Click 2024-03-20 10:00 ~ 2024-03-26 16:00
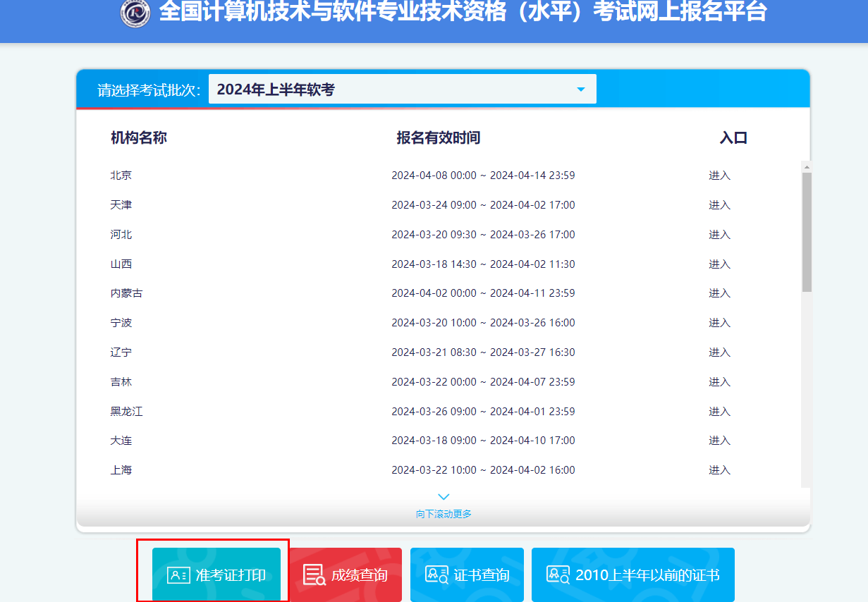 point(483,323)
